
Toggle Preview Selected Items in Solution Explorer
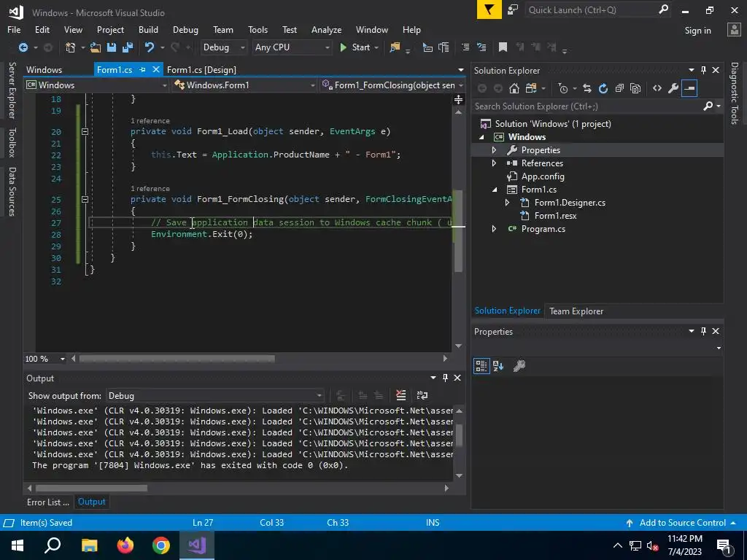pos(689,88)
